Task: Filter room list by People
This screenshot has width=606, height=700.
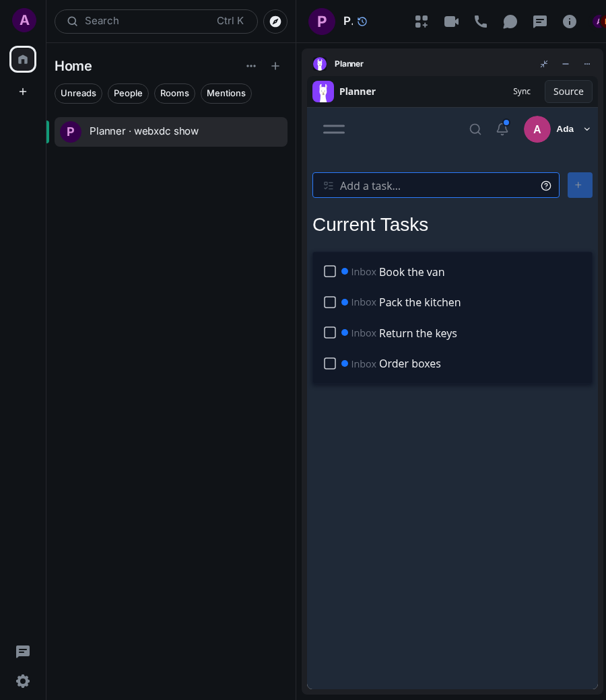Action: pos(128,94)
